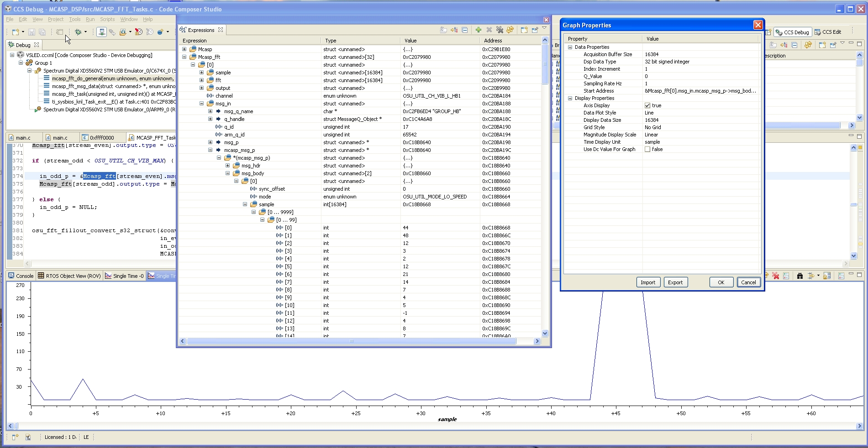The image size is (868, 448).
Task: Click the Start Address value field
Action: click(701, 91)
